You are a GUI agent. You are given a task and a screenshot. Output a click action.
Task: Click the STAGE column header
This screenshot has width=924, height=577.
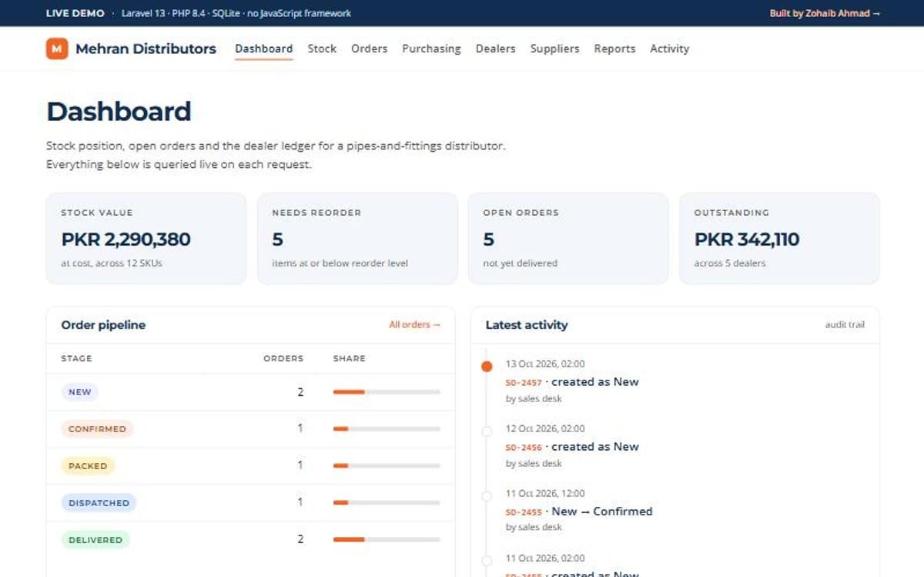pos(76,358)
